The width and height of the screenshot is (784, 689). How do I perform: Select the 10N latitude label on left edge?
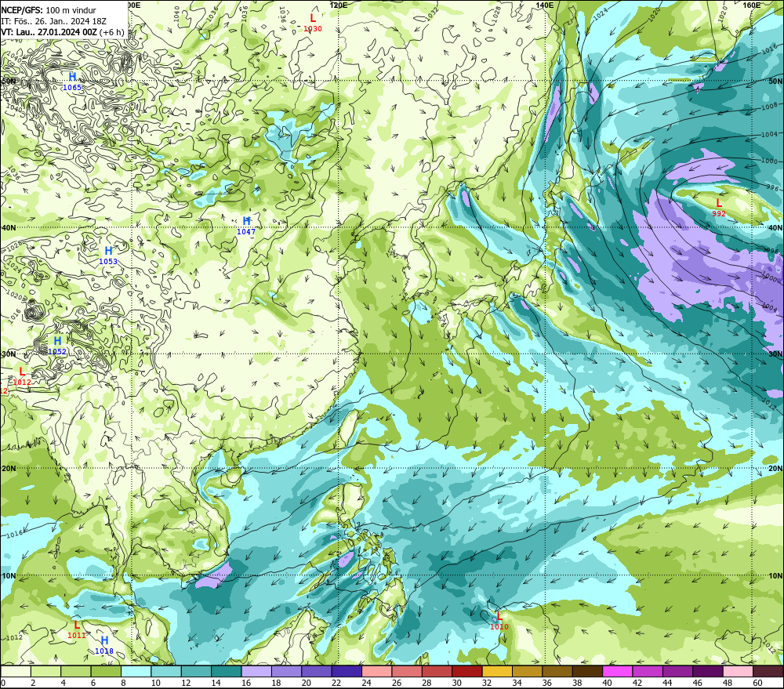coord(9,576)
